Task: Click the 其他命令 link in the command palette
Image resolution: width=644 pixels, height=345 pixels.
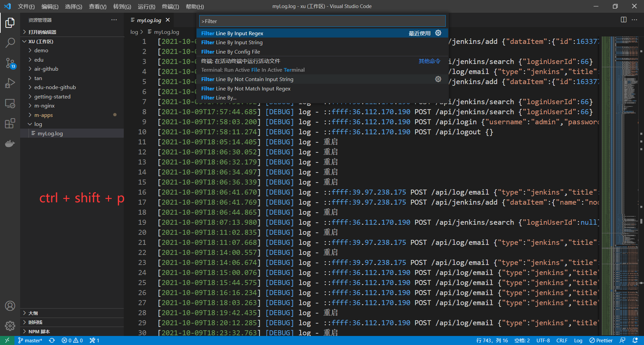Action: pyautogui.click(x=429, y=61)
